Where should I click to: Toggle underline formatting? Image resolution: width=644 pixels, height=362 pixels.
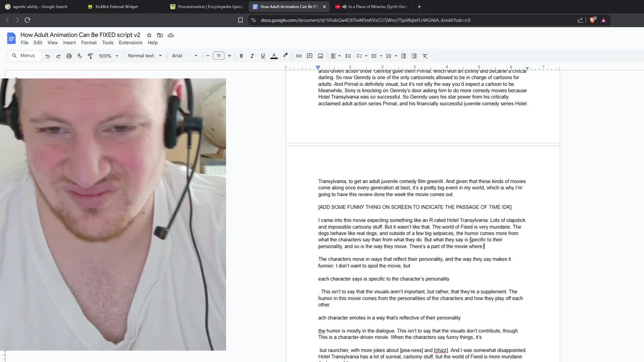click(263, 56)
